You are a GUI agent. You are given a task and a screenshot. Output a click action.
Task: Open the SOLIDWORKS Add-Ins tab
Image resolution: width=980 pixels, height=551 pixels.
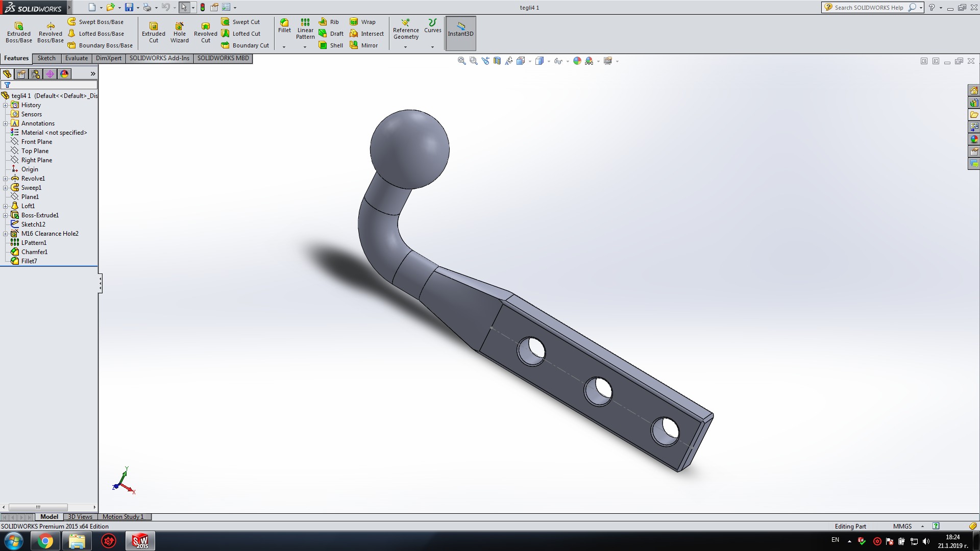pos(159,58)
